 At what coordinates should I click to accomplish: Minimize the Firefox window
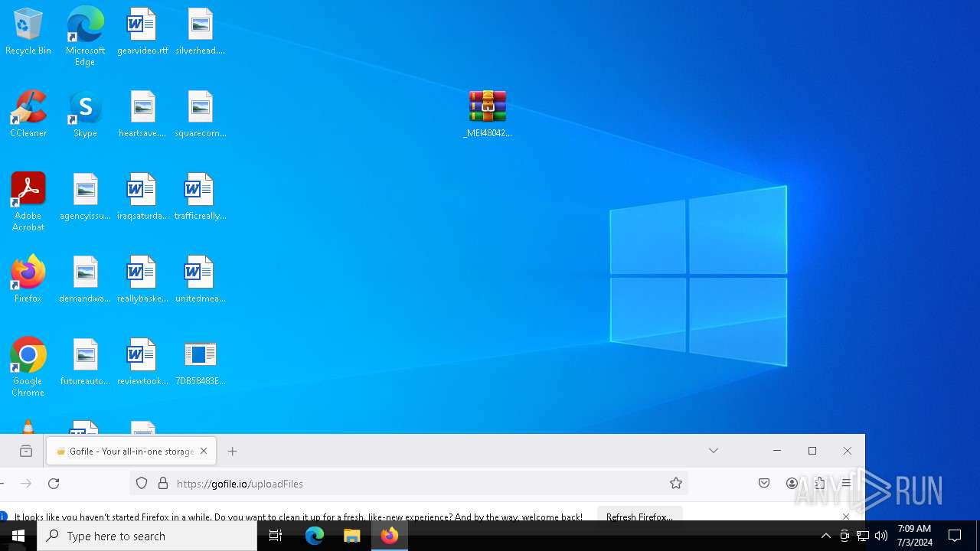click(x=777, y=451)
